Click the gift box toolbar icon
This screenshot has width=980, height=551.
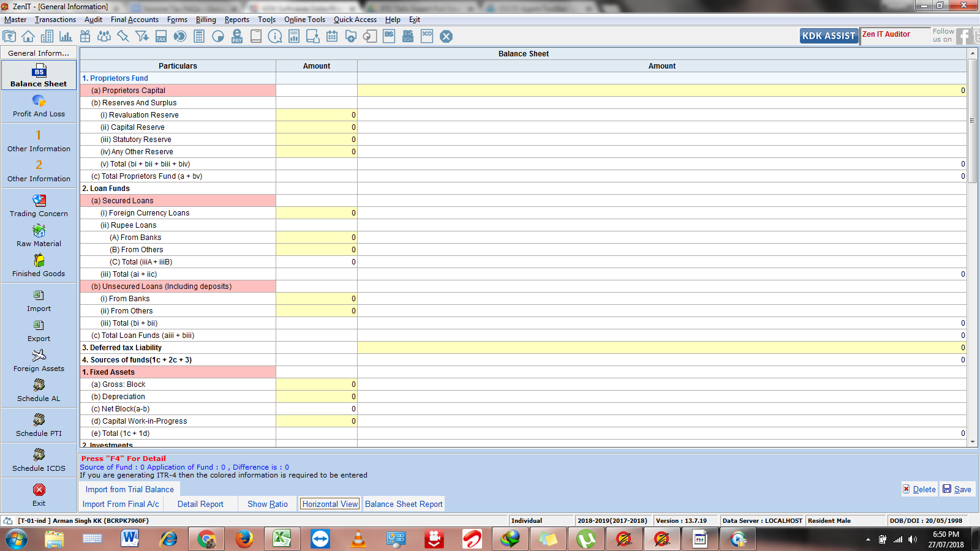coord(85,36)
